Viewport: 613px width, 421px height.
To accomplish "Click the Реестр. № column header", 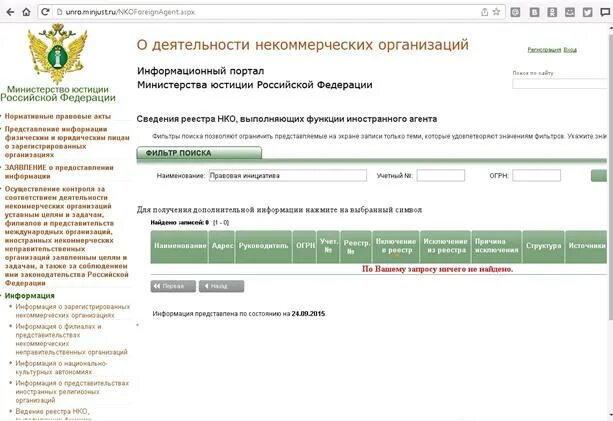I will click(x=356, y=246).
